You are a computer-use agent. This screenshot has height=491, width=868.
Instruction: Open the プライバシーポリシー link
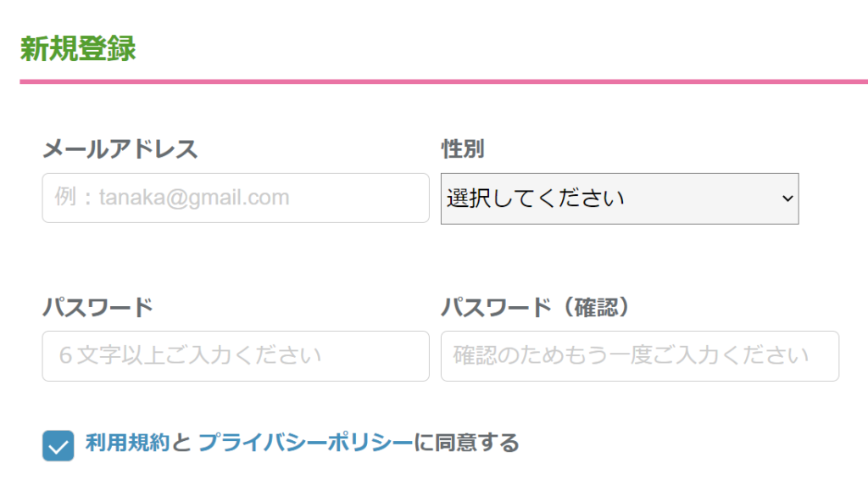click(305, 443)
